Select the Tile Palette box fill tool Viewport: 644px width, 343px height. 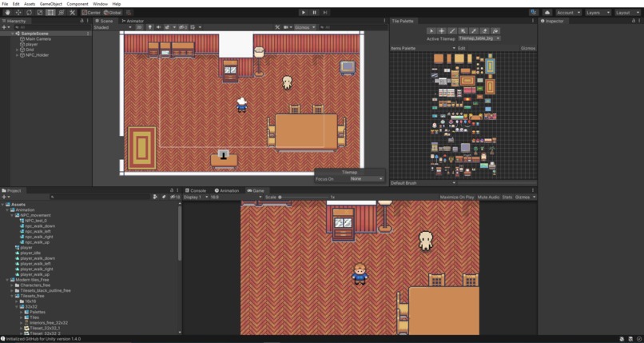pos(463,31)
